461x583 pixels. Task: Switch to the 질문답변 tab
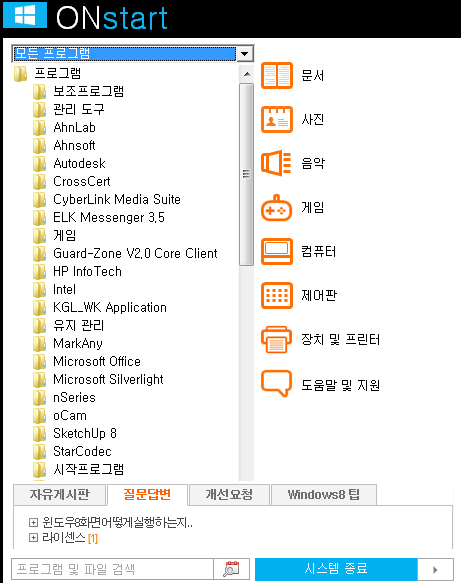[x=147, y=495]
